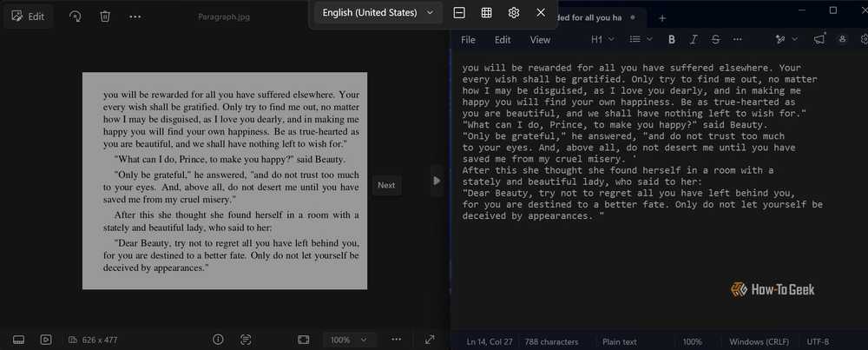Image resolution: width=868 pixels, height=350 pixels.
Task: Open the English (United States) language dropdown
Action: click(x=378, y=13)
